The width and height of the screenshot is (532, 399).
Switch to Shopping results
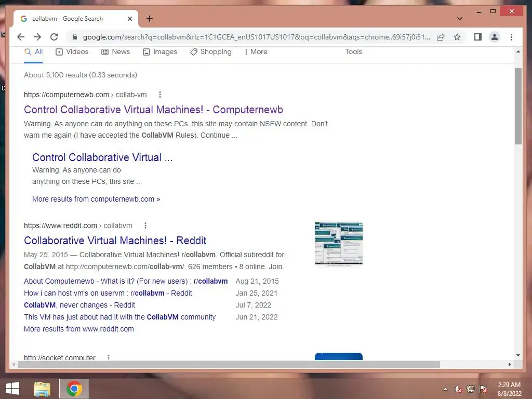(211, 52)
